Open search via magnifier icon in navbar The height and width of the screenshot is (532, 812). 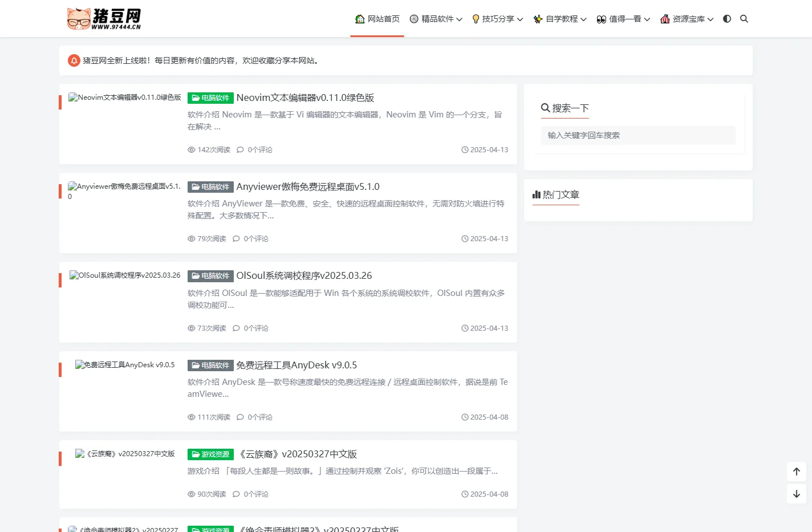(744, 19)
